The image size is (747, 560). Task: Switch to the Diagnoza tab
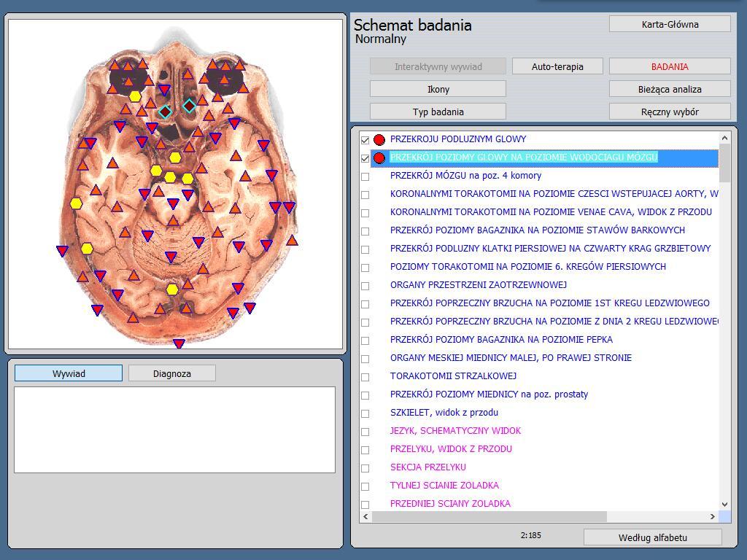click(172, 373)
